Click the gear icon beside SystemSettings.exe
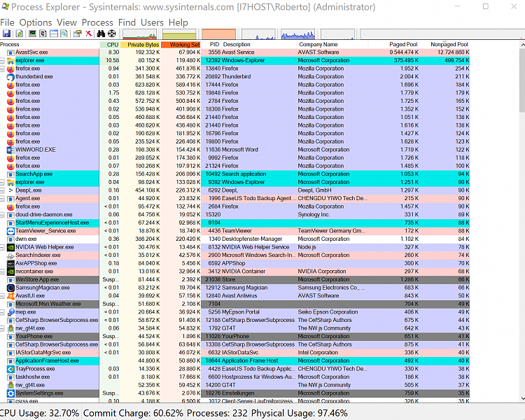525x420 pixels. click(10, 393)
